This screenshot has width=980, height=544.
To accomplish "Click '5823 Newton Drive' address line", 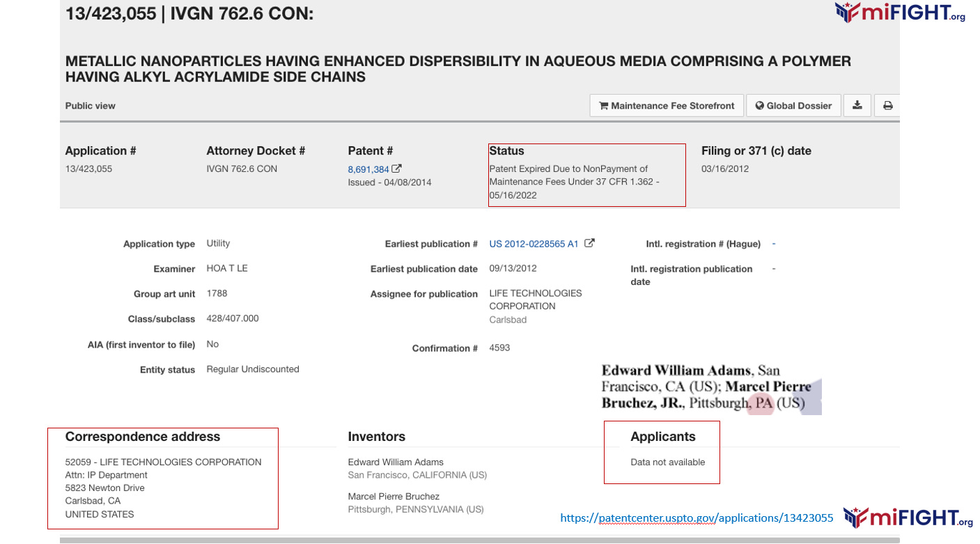I will click(105, 488).
